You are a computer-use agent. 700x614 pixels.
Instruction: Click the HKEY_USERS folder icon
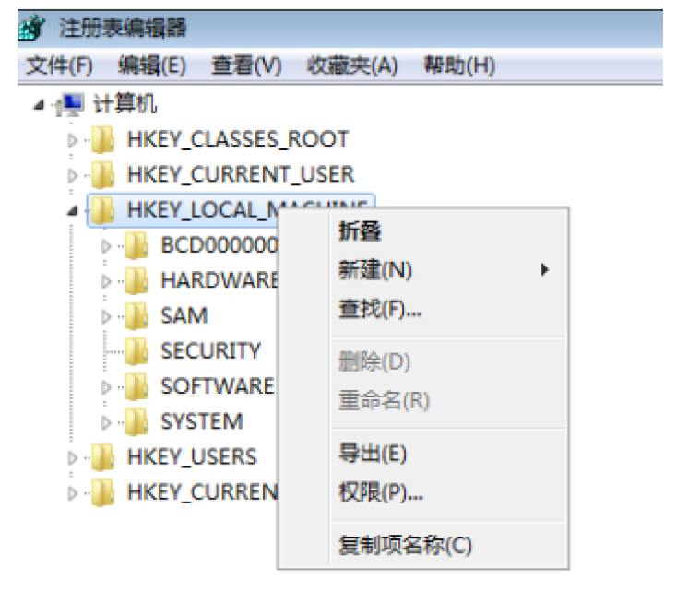102,457
